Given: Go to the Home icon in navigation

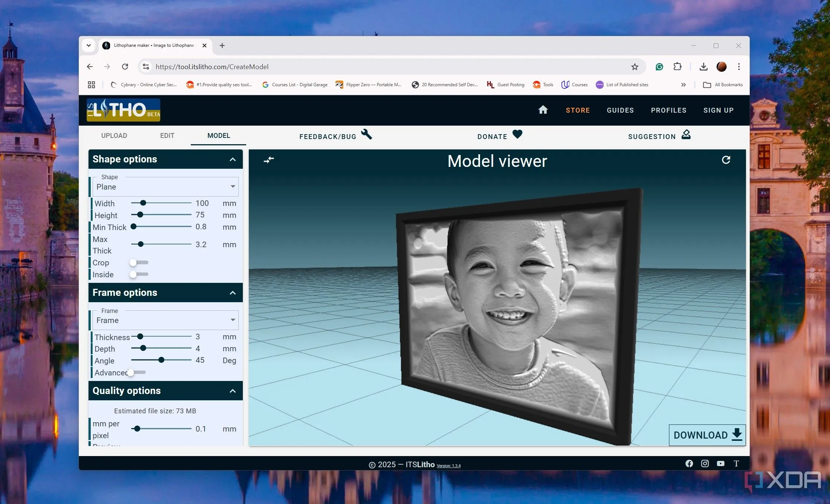Looking at the screenshot, I should pyautogui.click(x=543, y=110).
